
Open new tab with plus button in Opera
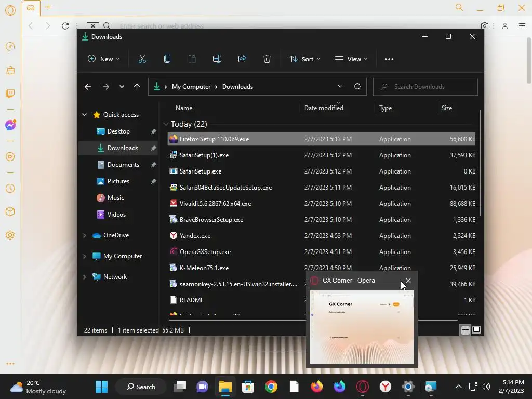48,7
